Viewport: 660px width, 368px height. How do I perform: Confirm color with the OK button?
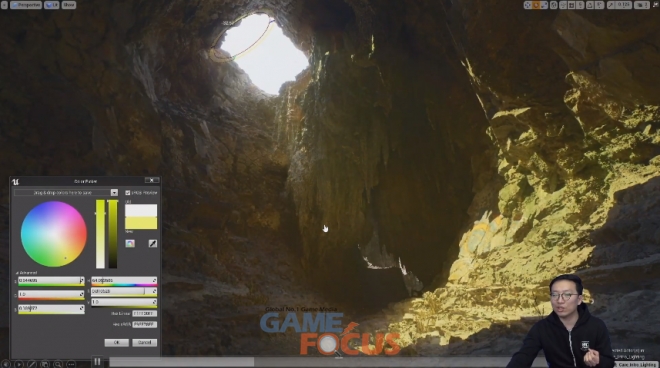point(117,342)
